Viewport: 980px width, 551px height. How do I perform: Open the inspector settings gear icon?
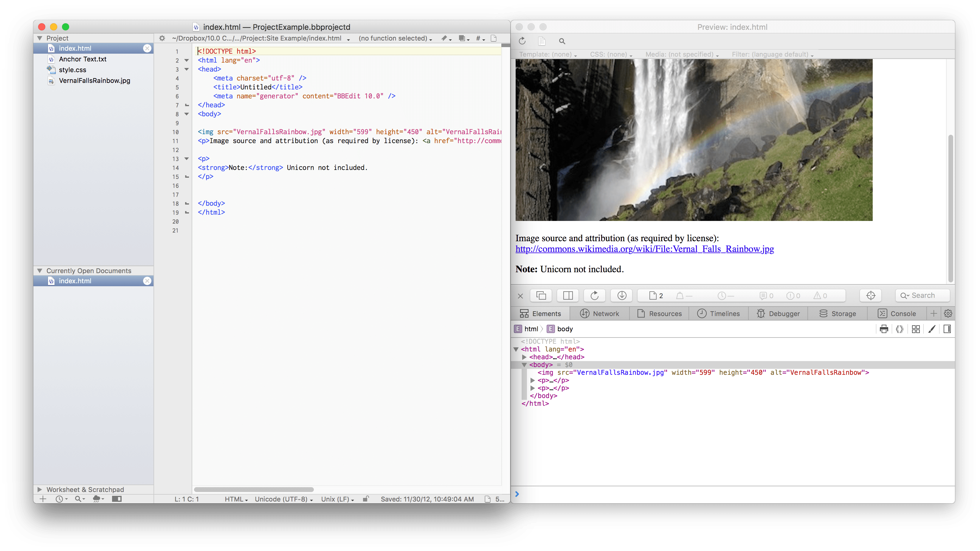948,313
